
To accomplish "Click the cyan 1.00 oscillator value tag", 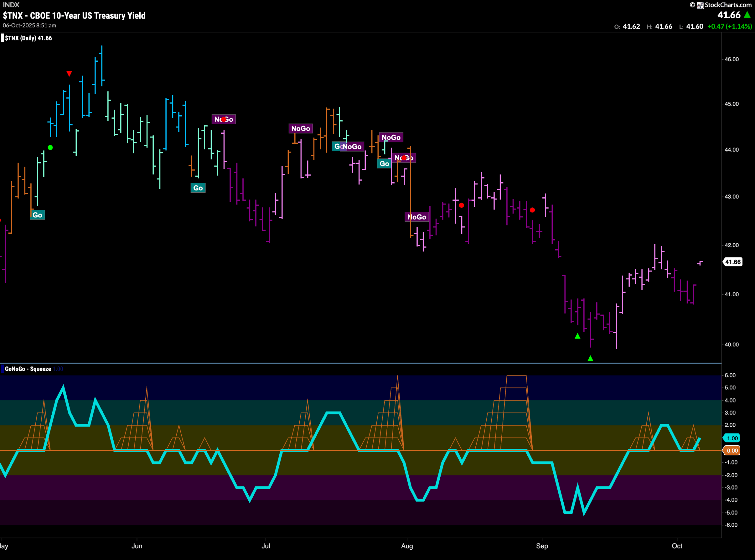I will 732,438.
